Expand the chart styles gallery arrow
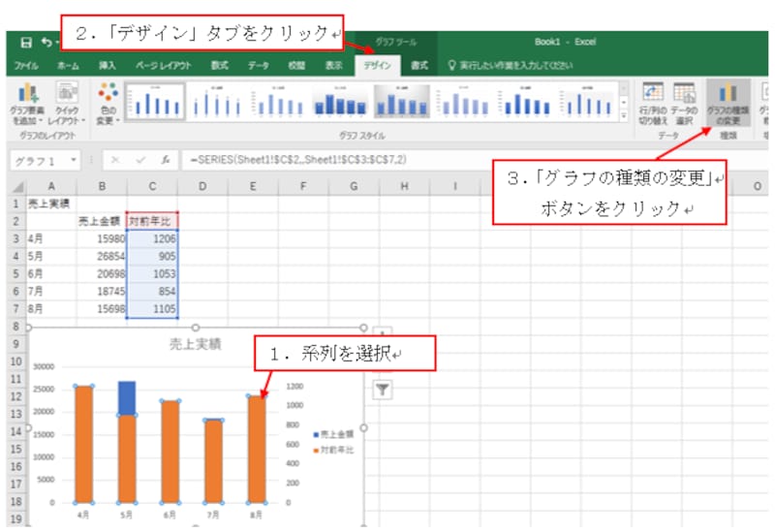Image resolution: width=775 pixels, height=532 pixels. click(624, 115)
